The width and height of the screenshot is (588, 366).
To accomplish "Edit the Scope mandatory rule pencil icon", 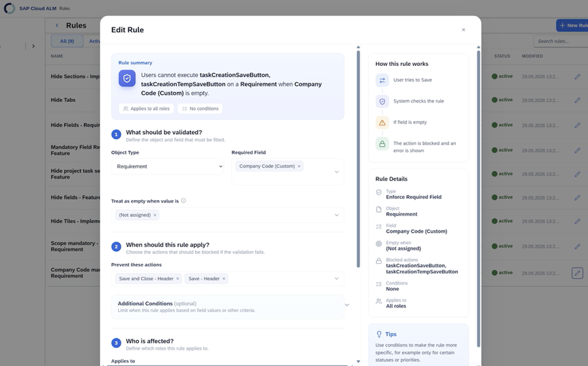I will click(x=577, y=246).
